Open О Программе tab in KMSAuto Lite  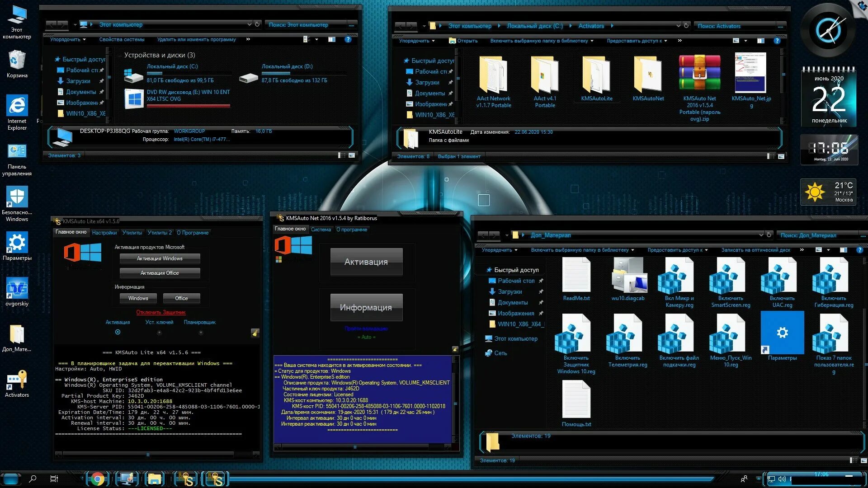193,233
